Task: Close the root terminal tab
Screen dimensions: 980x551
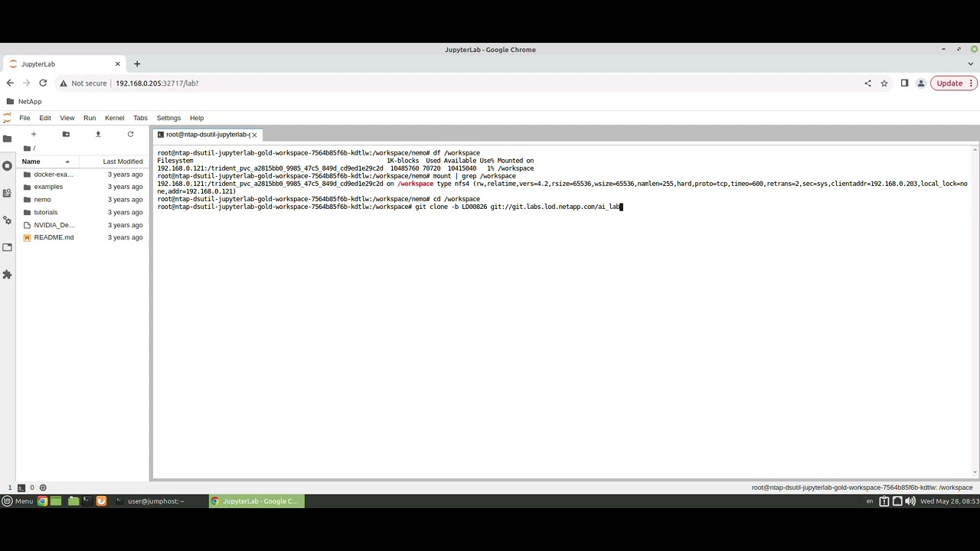Action: (x=255, y=135)
